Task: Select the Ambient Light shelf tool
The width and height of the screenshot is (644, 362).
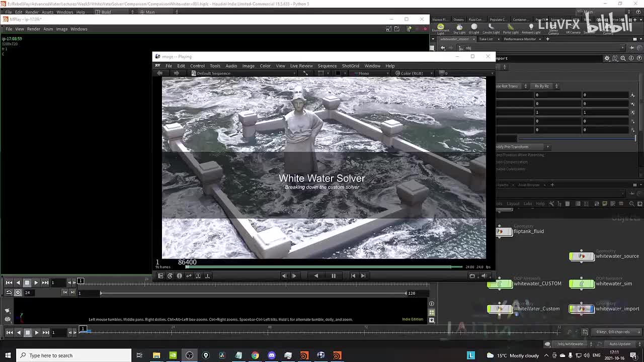Action: [531, 29]
